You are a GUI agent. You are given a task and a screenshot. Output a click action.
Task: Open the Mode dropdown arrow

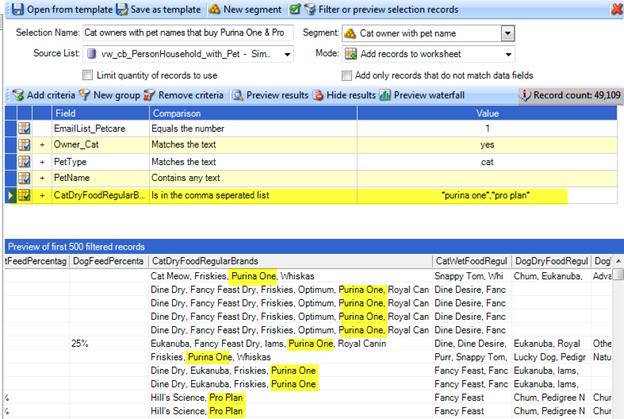tap(508, 54)
